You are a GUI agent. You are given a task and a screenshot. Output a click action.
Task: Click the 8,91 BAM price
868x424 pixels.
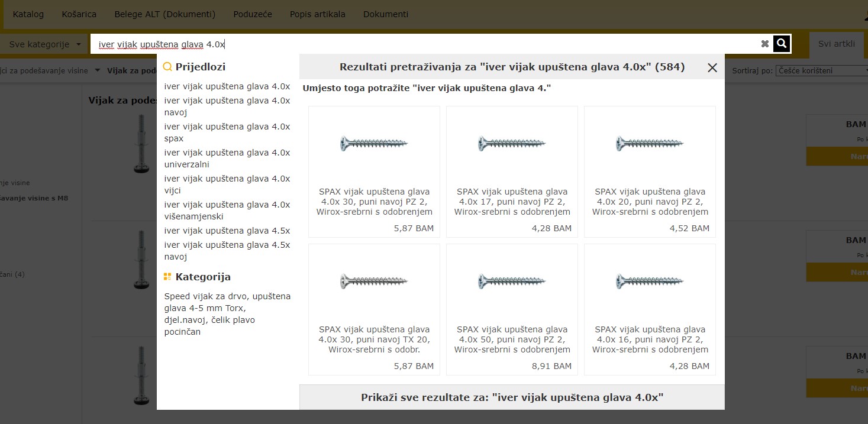551,366
